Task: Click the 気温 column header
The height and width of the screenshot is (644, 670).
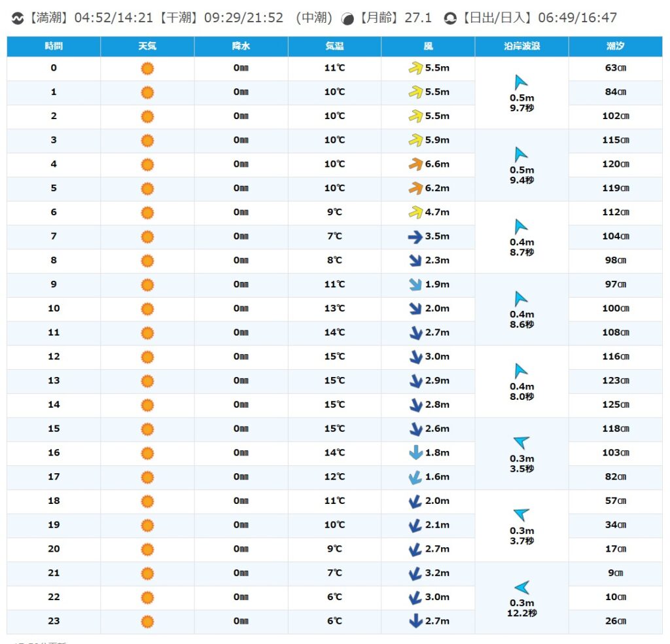Action: tap(334, 46)
